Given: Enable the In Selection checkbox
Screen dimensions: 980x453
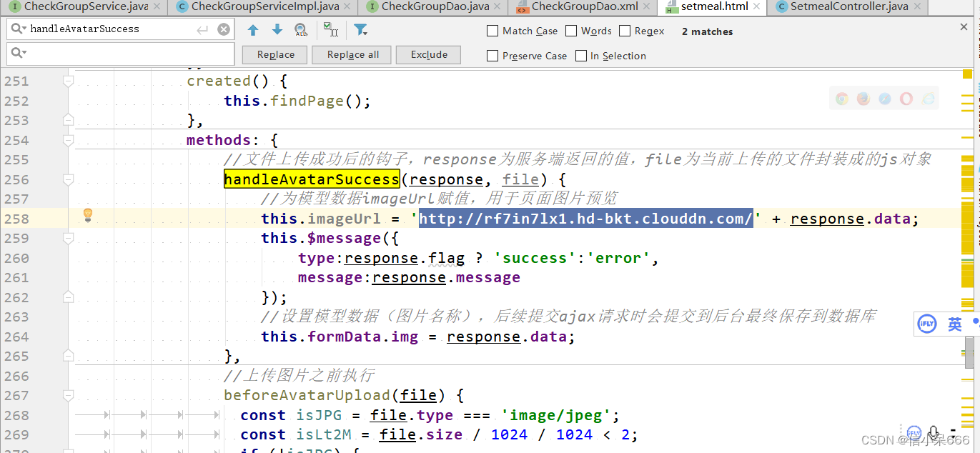Looking at the screenshot, I should click(582, 55).
